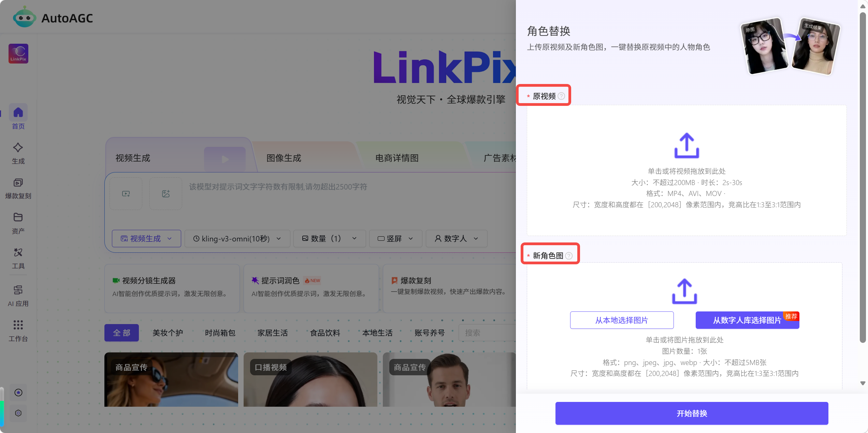Open 口播视频 thumbnail

pyautogui.click(x=310, y=379)
